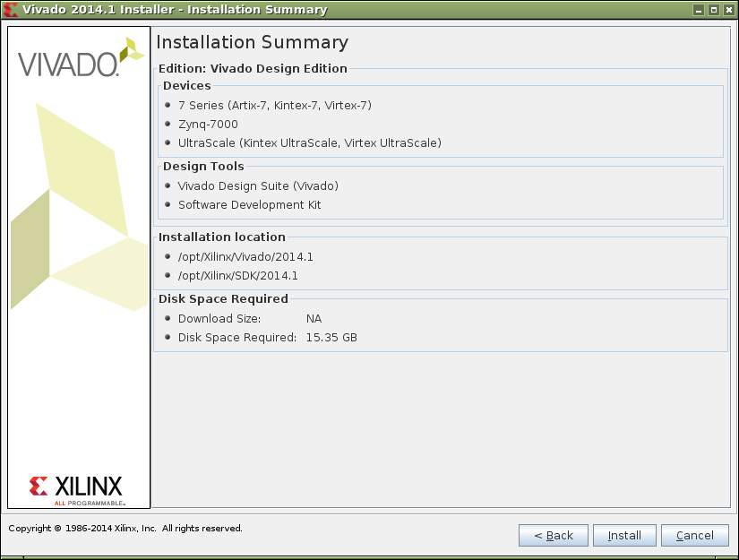Minimize the installer window
The height and width of the screenshot is (560, 739).
pos(699,10)
